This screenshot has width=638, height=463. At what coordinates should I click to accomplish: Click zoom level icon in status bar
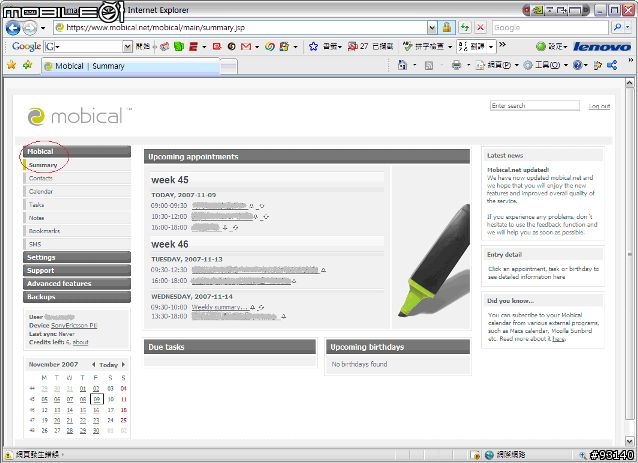click(x=583, y=455)
